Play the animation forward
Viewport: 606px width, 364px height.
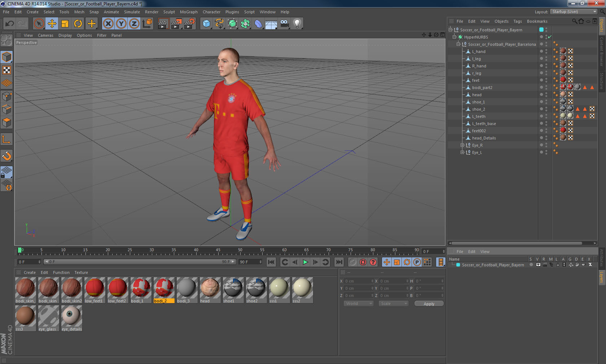[305, 262]
